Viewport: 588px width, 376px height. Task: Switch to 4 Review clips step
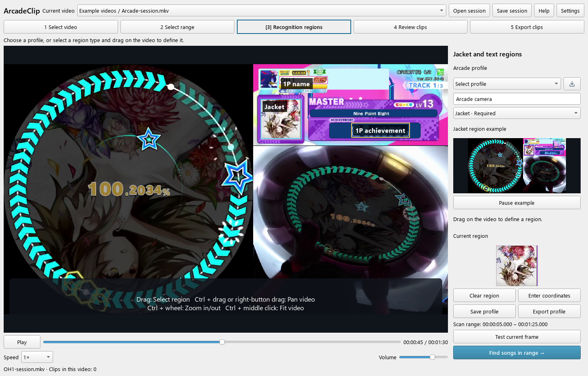410,27
